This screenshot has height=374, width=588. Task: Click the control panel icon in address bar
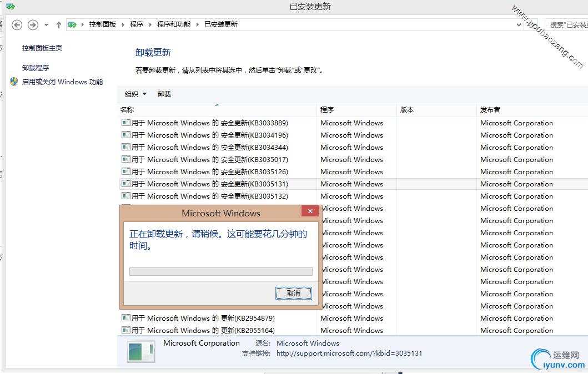point(72,25)
